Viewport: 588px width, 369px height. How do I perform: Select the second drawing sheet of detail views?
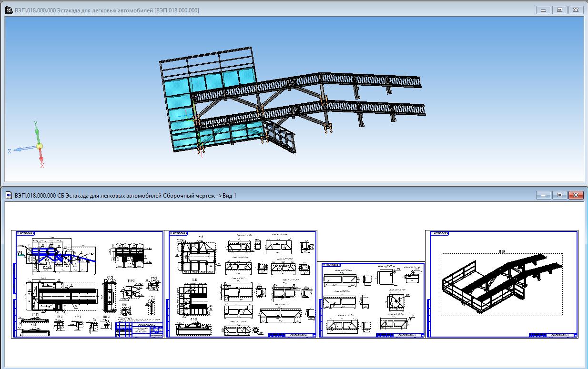tap(240, 284)
